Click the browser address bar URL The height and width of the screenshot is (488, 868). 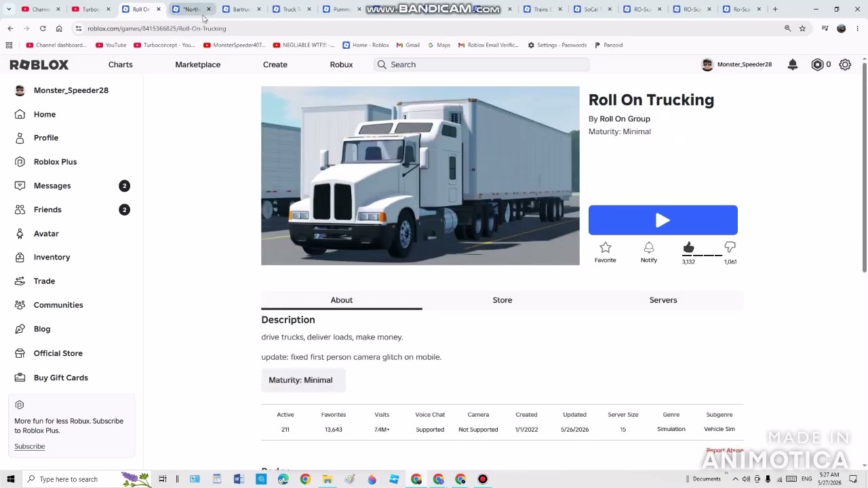[157, 28]
